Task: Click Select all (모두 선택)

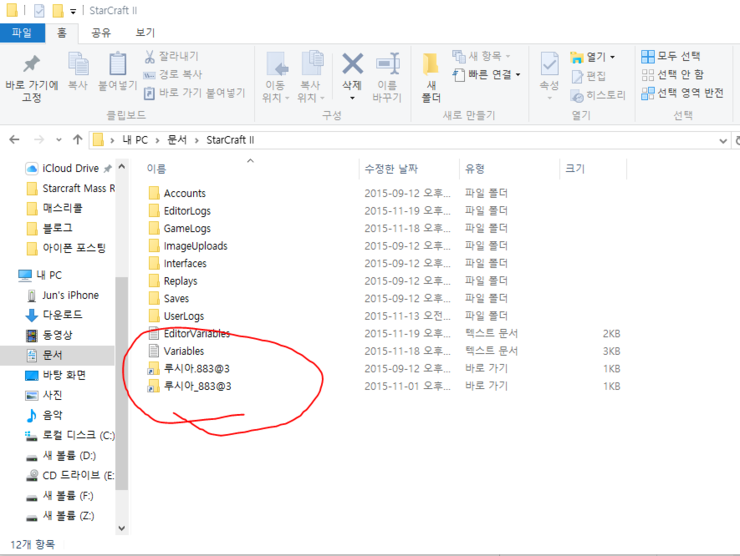Action: 671,56
